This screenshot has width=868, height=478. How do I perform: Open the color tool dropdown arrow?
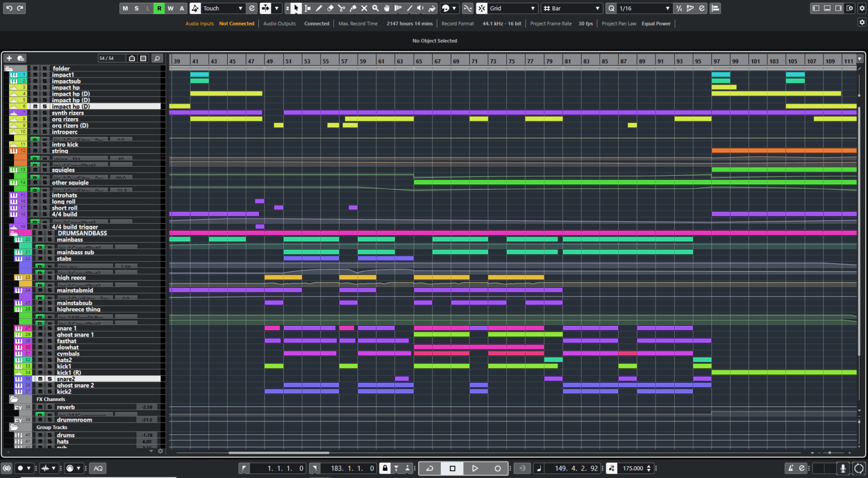coord(454,8)
